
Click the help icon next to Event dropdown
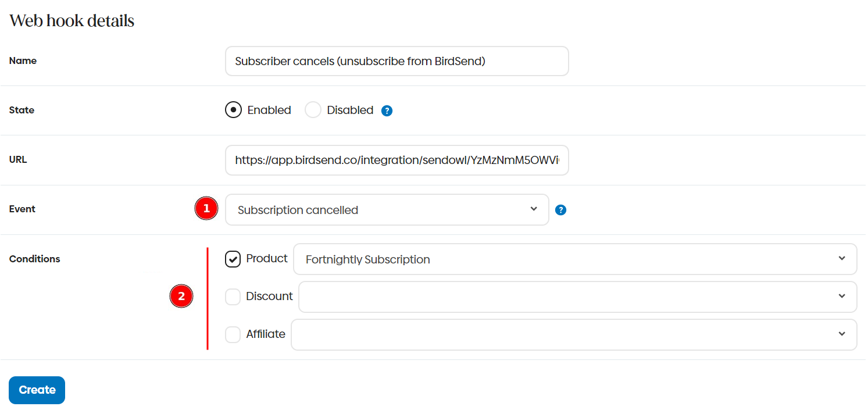pyautogui.click(x=560, y=210)
